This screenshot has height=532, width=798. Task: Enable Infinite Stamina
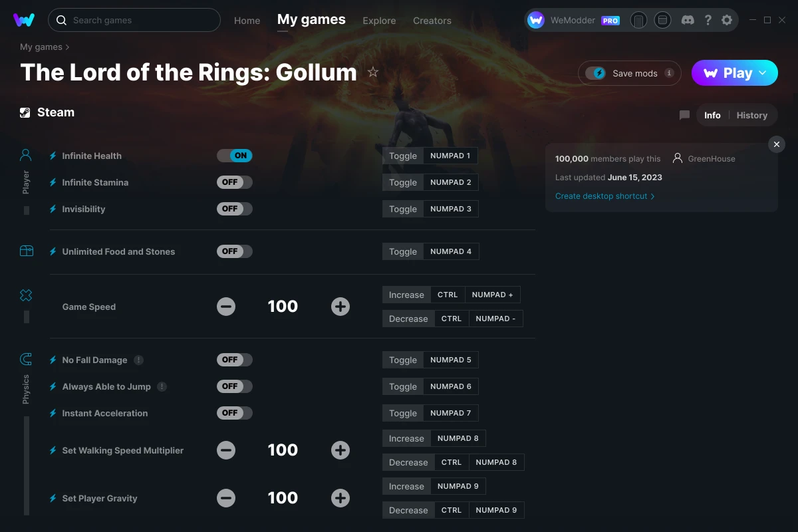[x=235, y=182]
